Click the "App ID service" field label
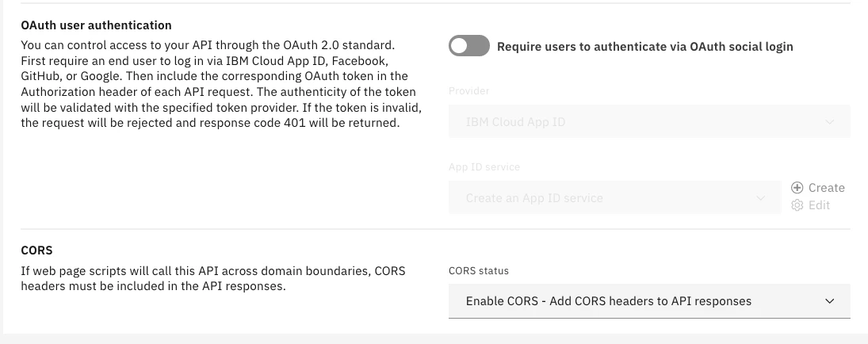 point(484,166)
